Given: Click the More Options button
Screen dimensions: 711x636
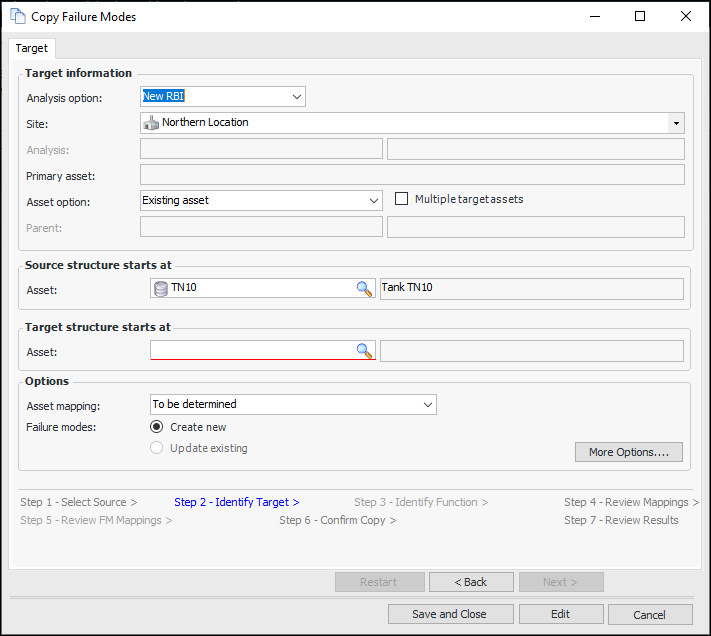Looking at the screenshot, I should 628,452.
